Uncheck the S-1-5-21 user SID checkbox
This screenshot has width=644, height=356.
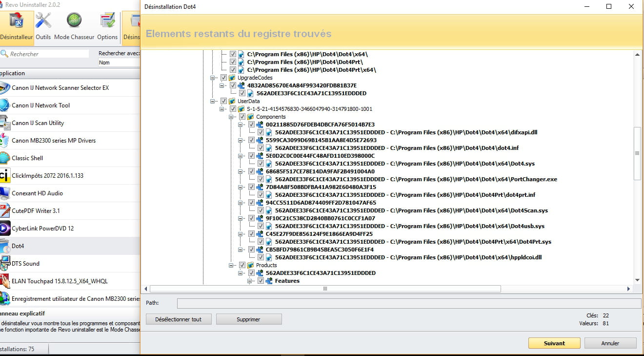[x=233, y=109]
